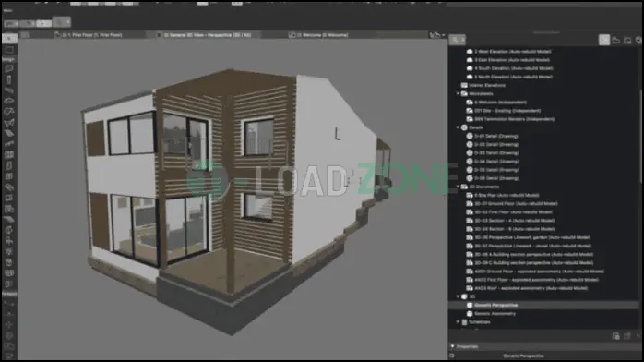Viewport: 644px width, 362px height.
Task: Open '3D-01 Ground Floor' document
Action: [x=516, y=203]
